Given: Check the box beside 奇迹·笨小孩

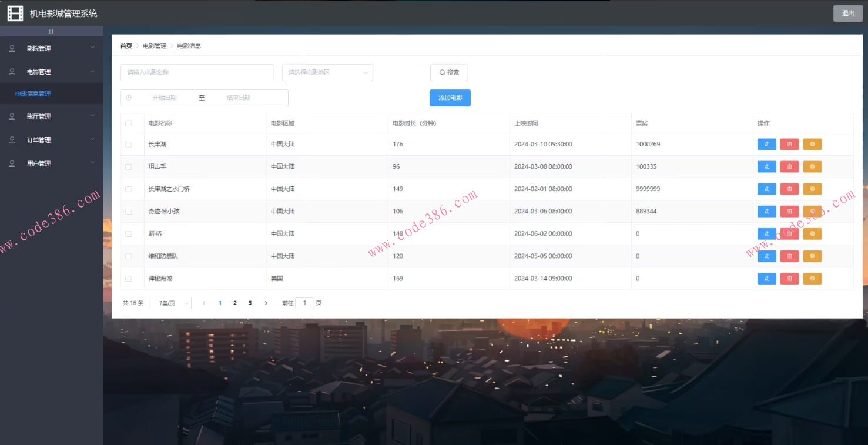Looking at the screenshot, I should pos(128,212).
